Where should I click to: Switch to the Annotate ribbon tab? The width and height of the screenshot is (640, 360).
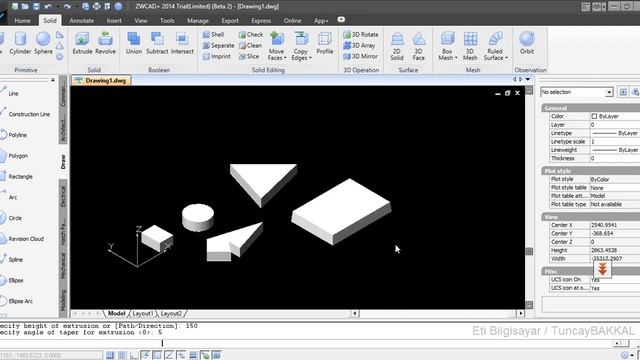click(x=81, y=20)
